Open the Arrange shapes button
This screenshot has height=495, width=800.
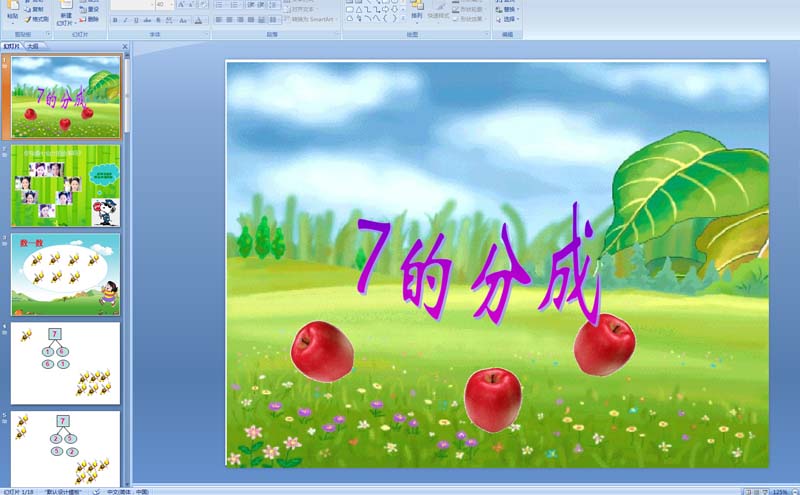[x=416, y=12]
